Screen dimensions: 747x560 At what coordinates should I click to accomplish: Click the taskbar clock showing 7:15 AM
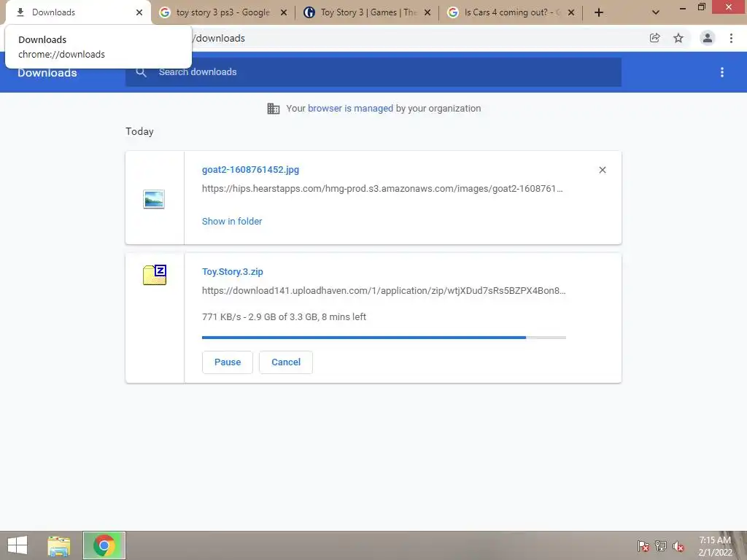pyautogui.click(x=715, y=546)
